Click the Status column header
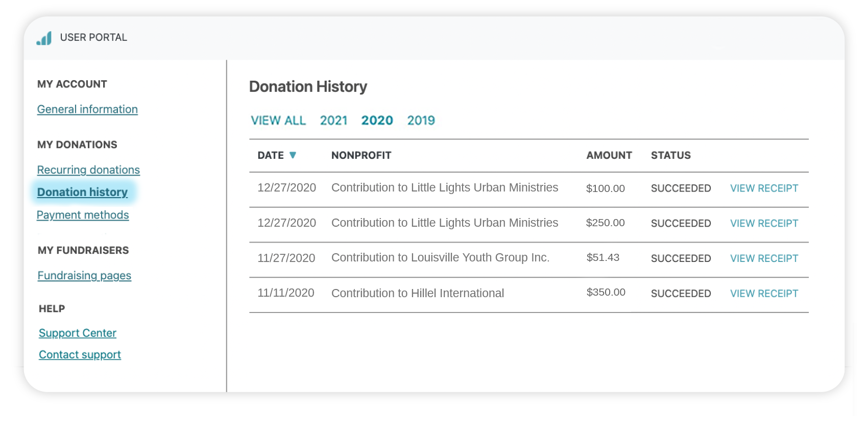 tap(670, 155)
